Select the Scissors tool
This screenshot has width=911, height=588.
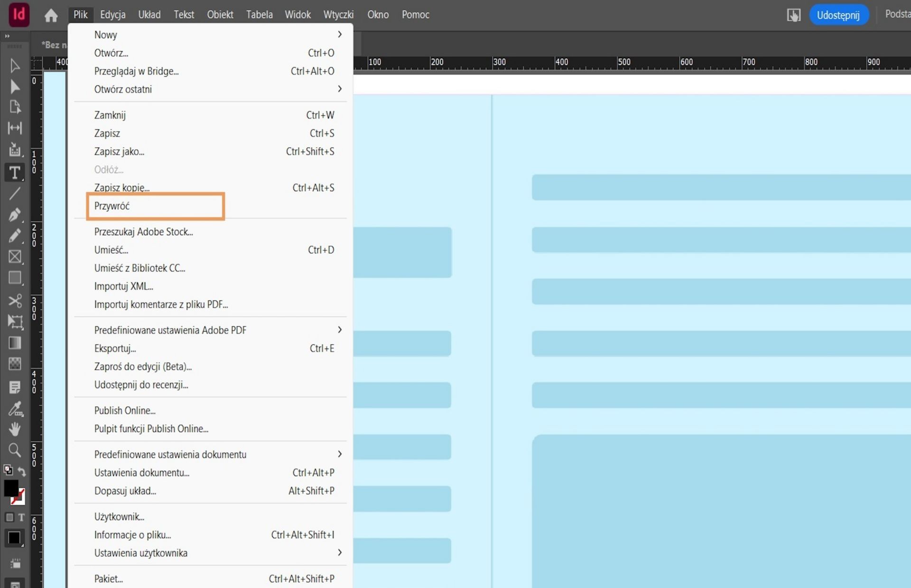pos(14,301)
